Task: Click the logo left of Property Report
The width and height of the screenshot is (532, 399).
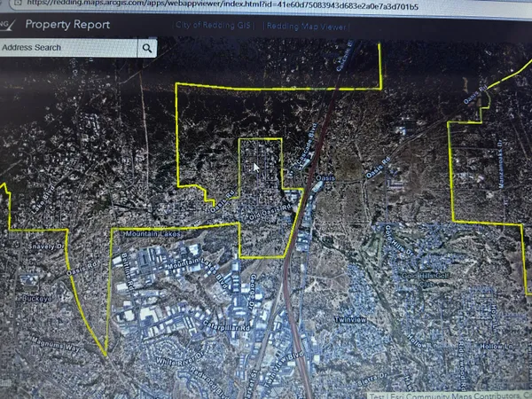Action: pyautogui.click(x=7, y=25)
